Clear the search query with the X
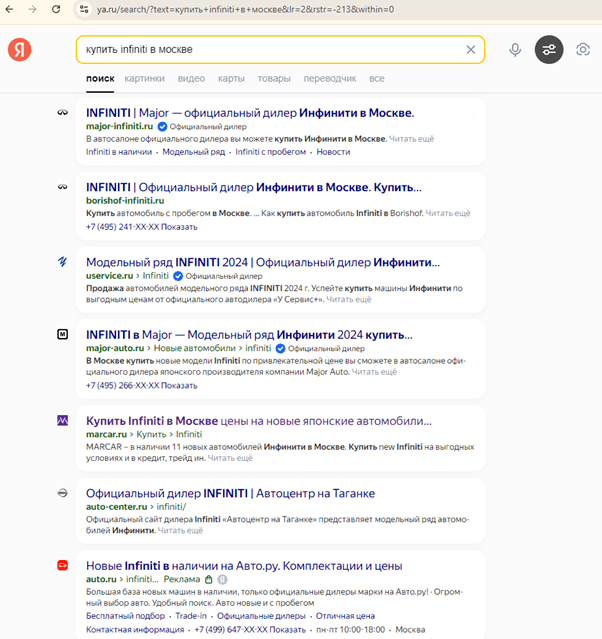 [471, 50]
